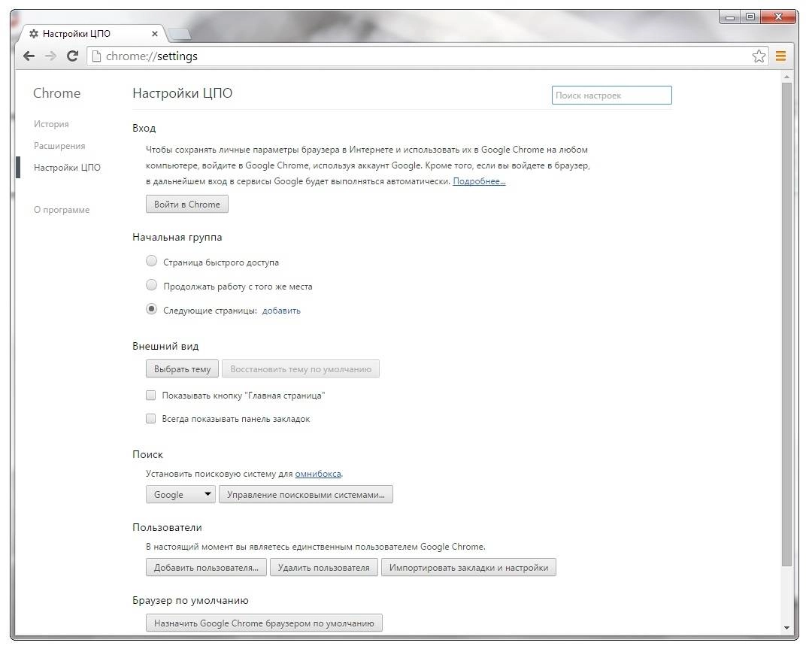Select Следующие страницы radio option
Screen dimensions: 812x655
(151, 309)
